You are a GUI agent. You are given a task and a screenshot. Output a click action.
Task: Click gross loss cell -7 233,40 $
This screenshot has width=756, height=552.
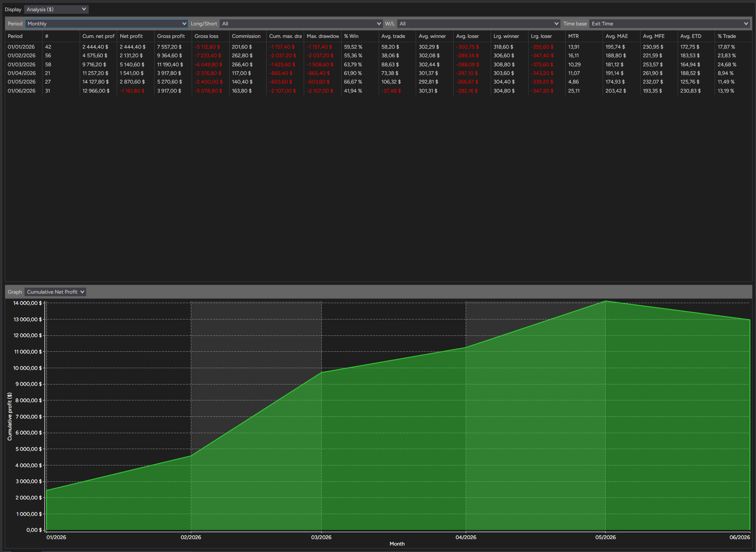[x=208, y=56]
